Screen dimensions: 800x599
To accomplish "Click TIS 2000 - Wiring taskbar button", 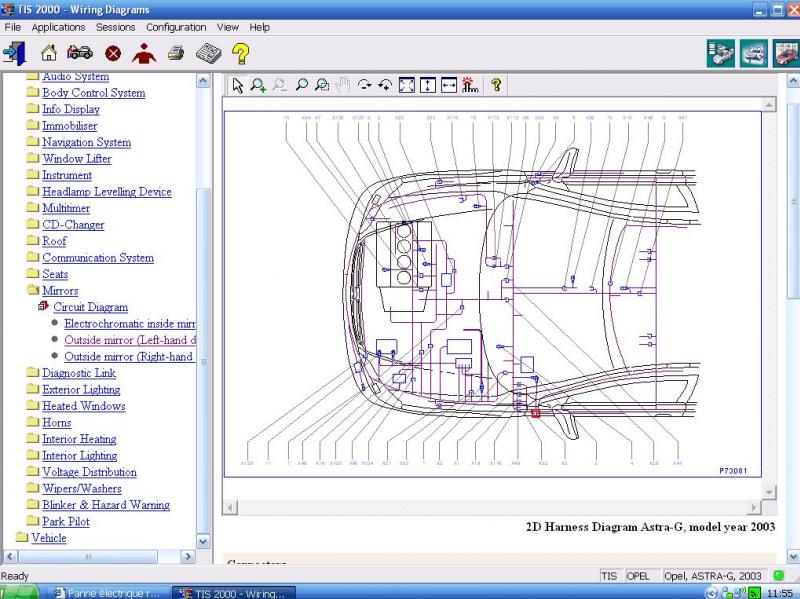I will click(x=234, y=593).
